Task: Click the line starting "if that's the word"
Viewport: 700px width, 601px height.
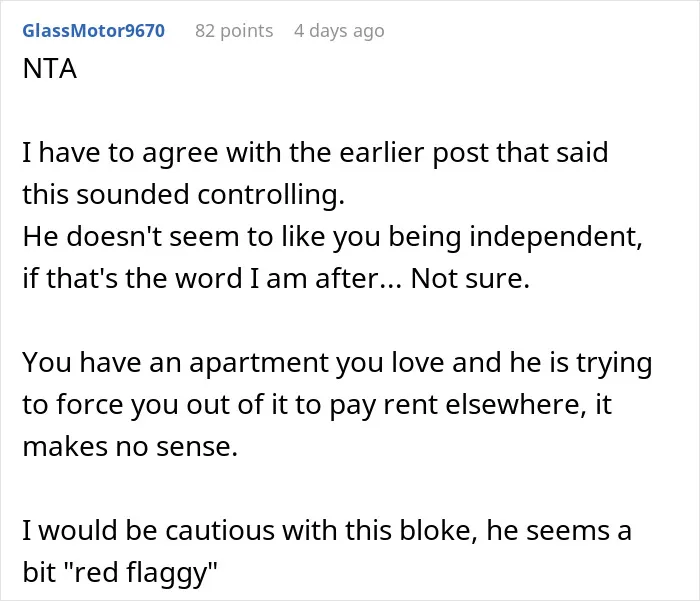Action: pos(276,279)
